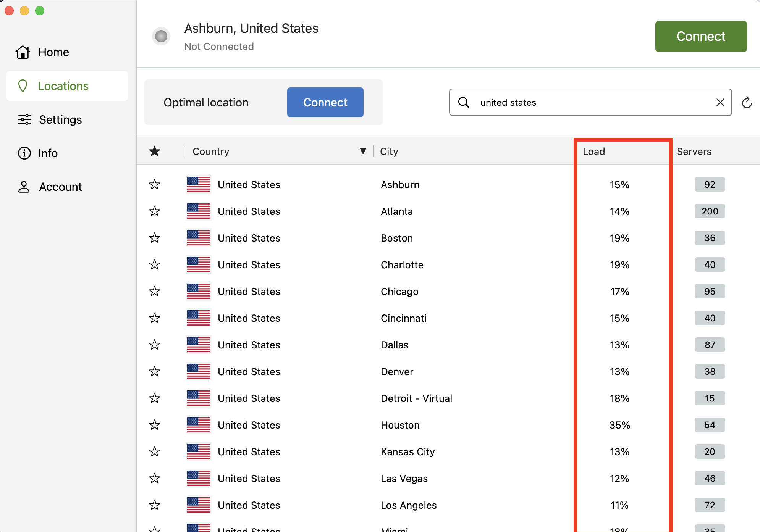Viewport: 760px width, 532px height.
Task: Click the United States flag for Boston
Action: click(x=199, y=238)
